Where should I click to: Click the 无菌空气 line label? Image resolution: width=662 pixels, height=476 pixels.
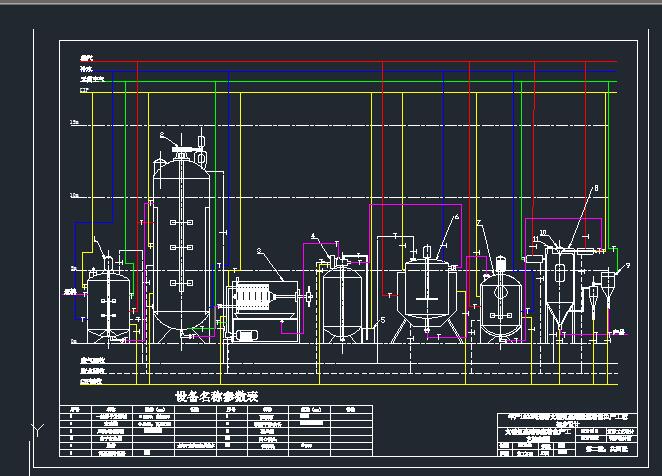pos(92,79)
